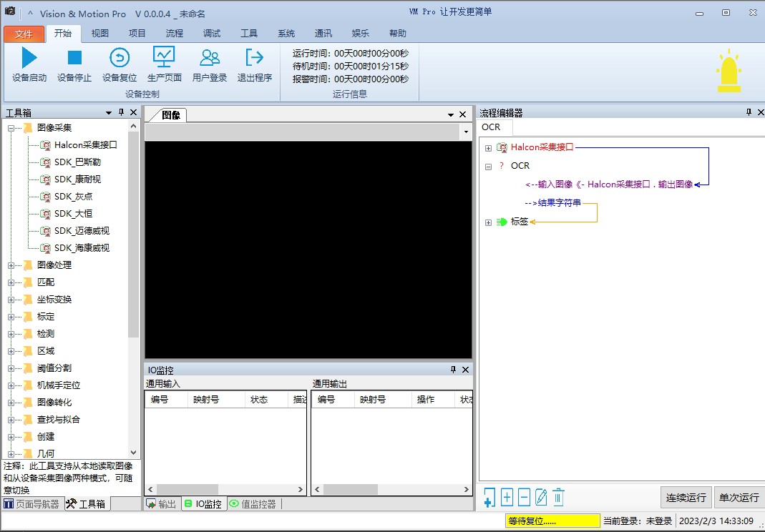Select the 输入图像 link entry under OCR
The image size is (765, 532).
tap(609, 184)
